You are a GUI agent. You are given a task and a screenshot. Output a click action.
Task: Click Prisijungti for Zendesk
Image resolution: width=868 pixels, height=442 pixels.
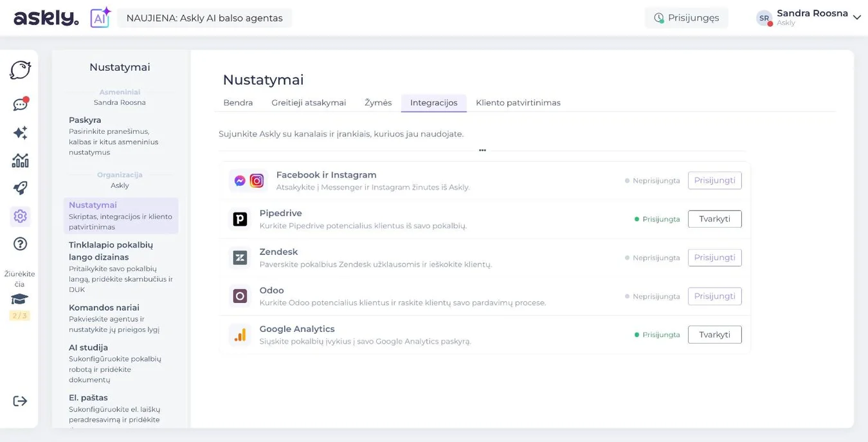[714, 258]
